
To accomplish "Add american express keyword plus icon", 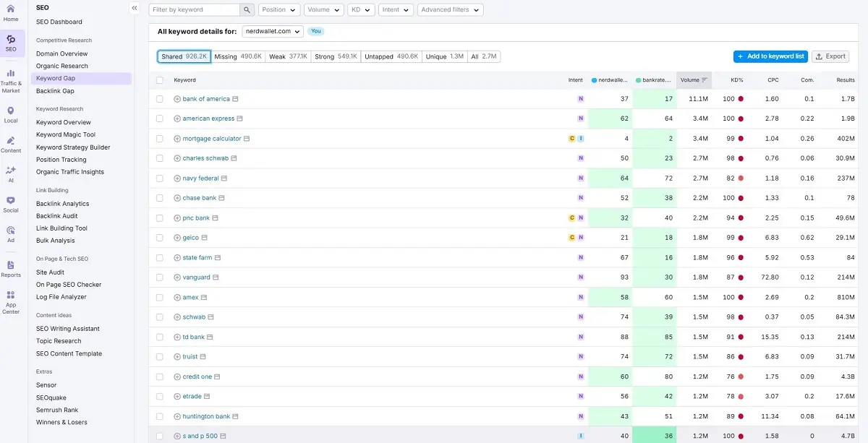I will pos(177,119).
